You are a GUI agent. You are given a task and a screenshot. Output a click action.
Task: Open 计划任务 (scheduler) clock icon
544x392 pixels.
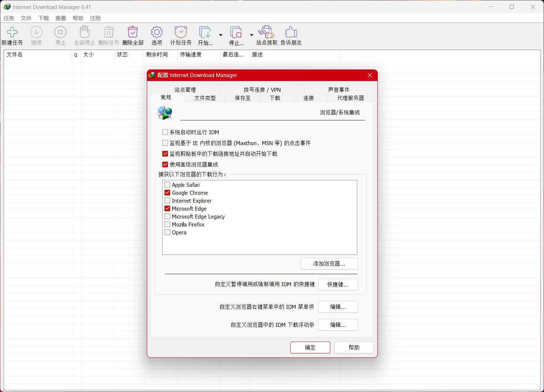pyautogui.click(x=181, y=32)
